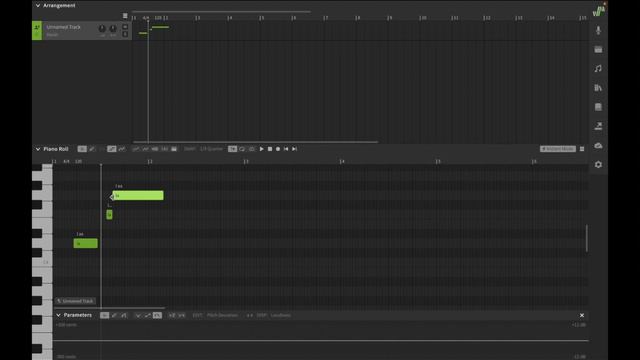Choose the highlighted curve mode icon in Parameters
Viewport: 640px width, 360px height.
(x=157, y=315)
